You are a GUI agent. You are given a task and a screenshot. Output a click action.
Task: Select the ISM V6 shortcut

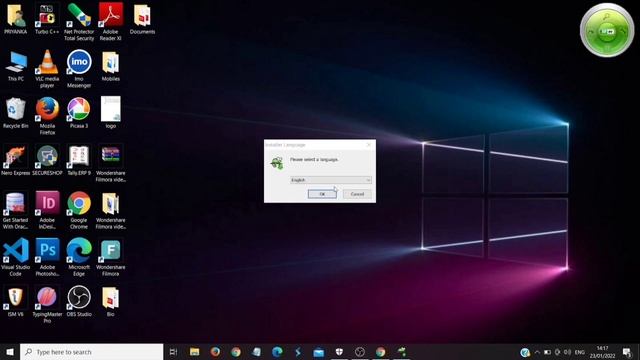[x=16, y=302]
